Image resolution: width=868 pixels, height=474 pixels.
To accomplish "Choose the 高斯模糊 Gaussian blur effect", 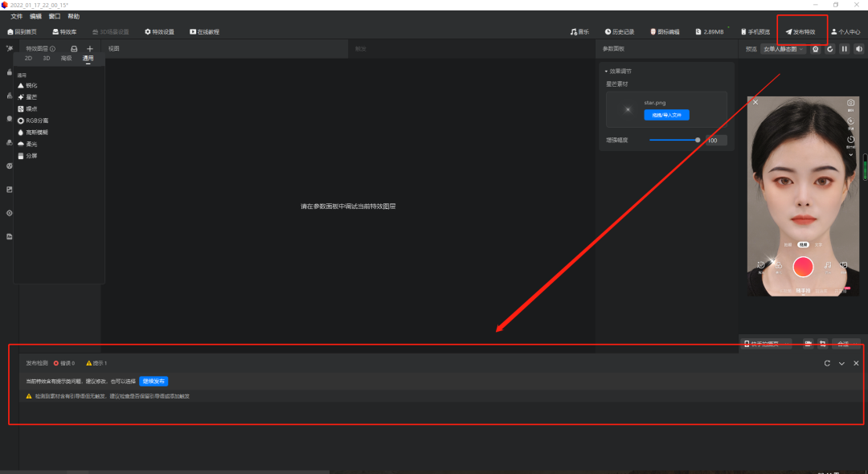I will click(37, 132).
